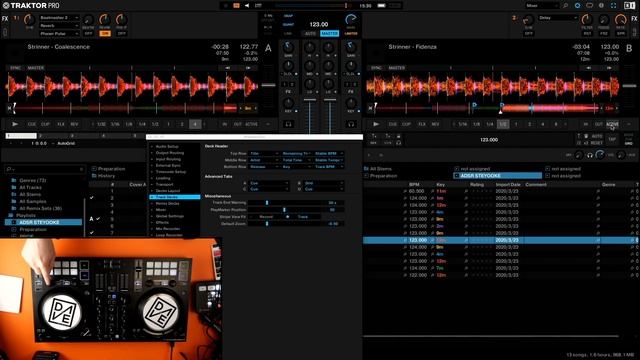Click the ACTIVE loop button on Deck B

click(x=612, y=124)
